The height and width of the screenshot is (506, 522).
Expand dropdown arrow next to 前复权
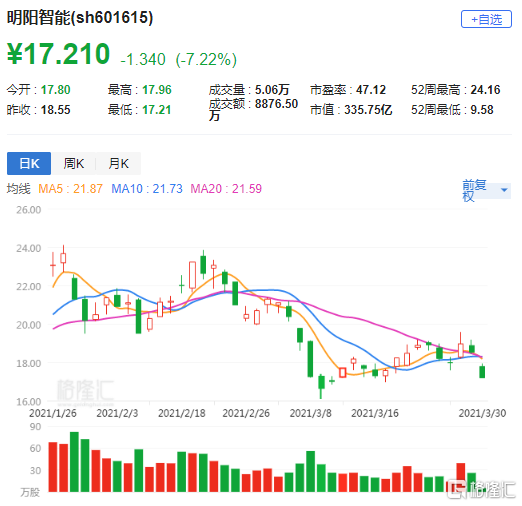pos(504,190)
